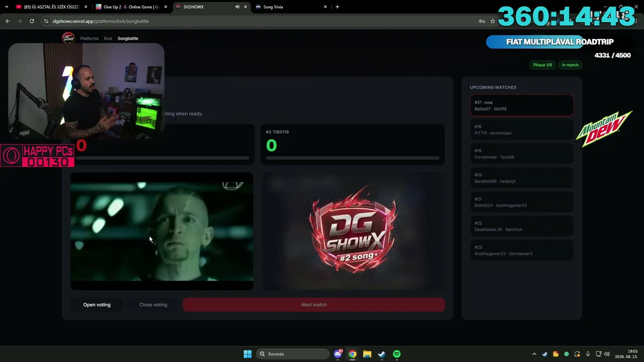Select match #19 Correbreed vs Tarsi88
The image size is (644, 362).
pos(522,154)
